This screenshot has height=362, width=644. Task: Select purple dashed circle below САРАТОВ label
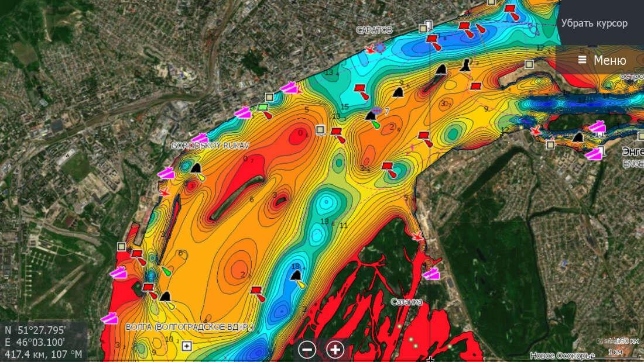point(381,48)
